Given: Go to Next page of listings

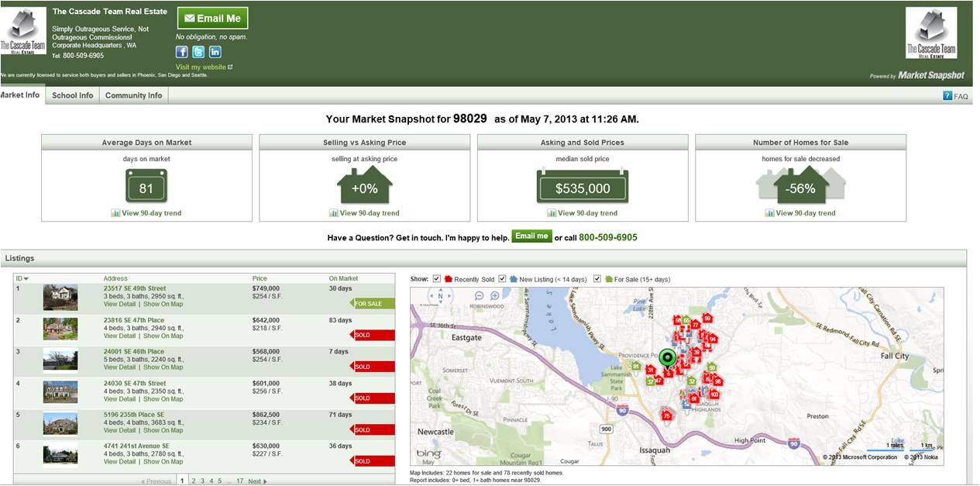Looking at the screenshot, I should coord(256,481).
